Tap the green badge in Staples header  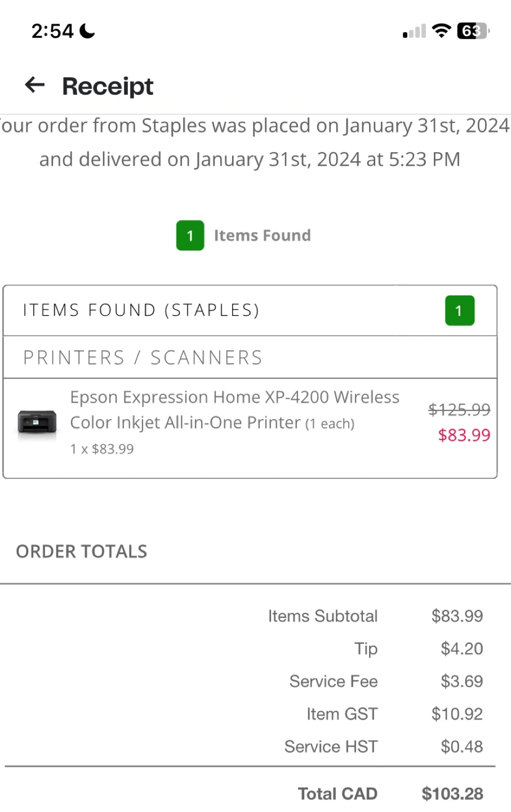pos(460,311)
